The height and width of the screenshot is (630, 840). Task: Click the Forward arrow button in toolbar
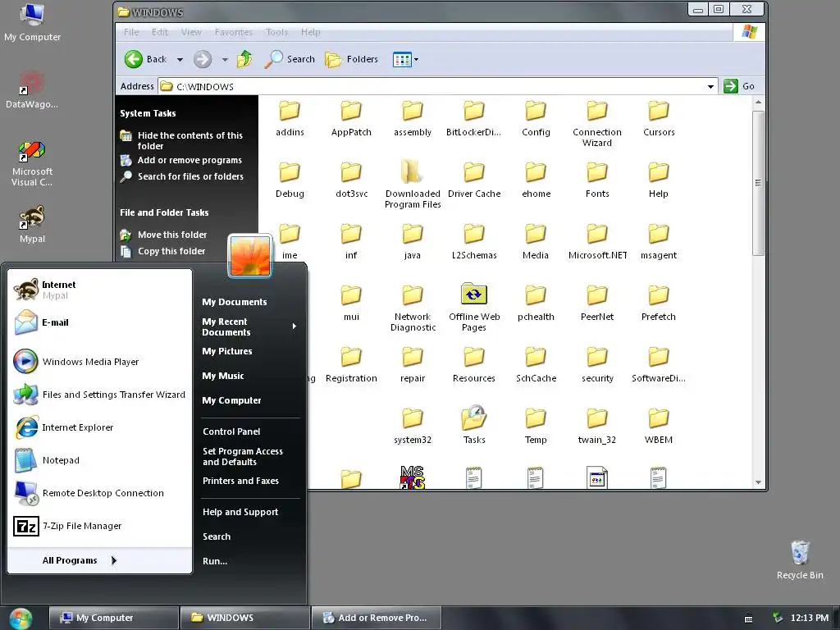coord(203,59)
